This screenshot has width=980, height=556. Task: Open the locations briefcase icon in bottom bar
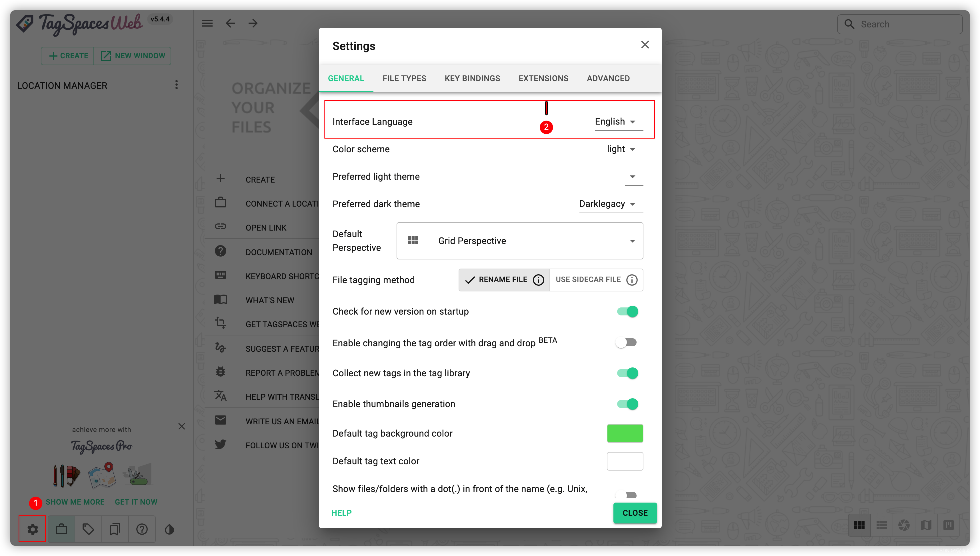(61, 529)
